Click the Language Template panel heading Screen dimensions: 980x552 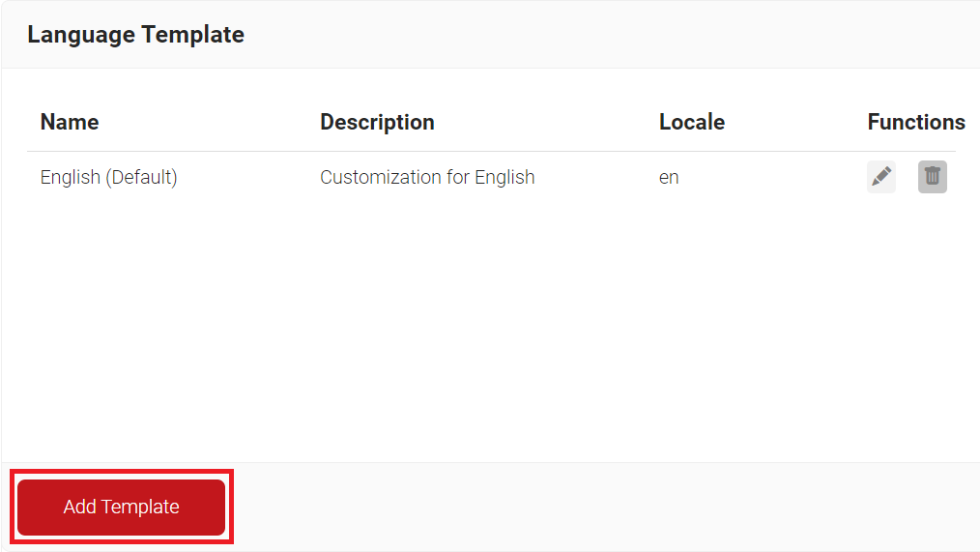pyautogui.click(x=135, y=35)
